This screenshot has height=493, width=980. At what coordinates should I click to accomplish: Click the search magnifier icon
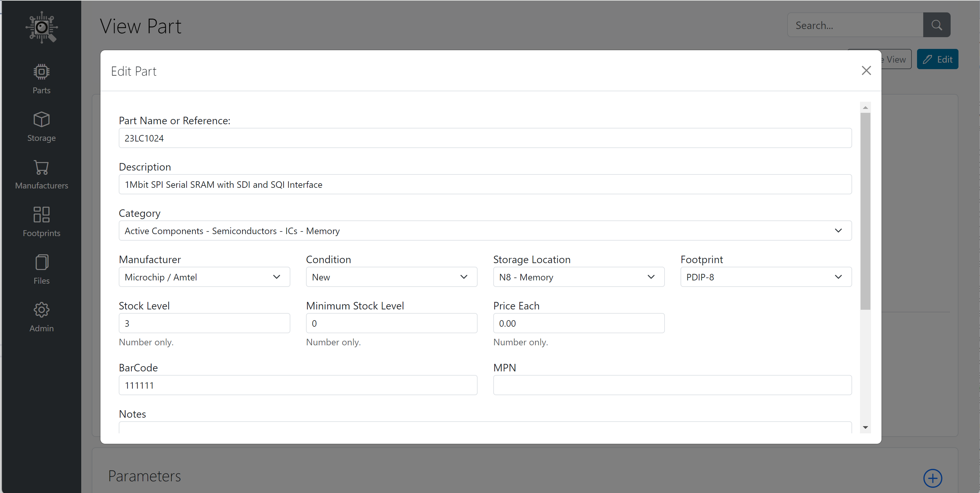[937, 25]
